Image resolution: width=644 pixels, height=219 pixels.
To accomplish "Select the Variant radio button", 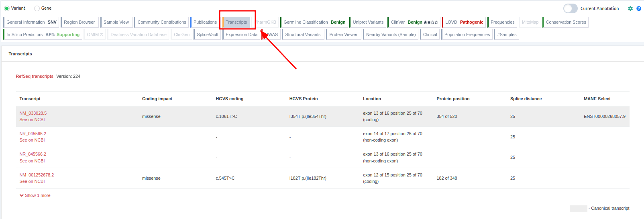I will coord(7,8).
